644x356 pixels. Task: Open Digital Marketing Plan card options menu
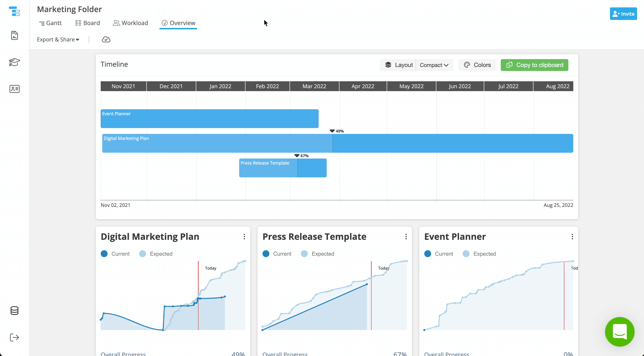(x=244, y=237)
